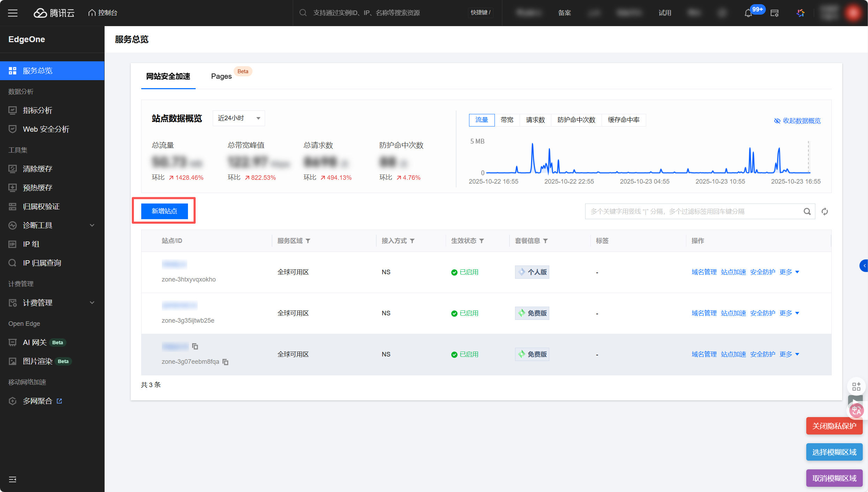Switch the chart to 缓存命中率 metric
The width and height of the screenshot is (868, 492).
coord(624,120)
